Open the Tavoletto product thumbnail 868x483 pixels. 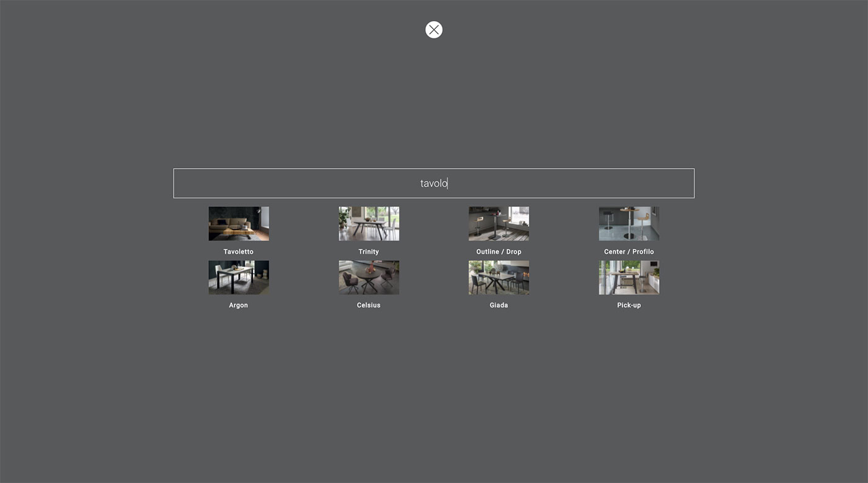pyautogui.click(x=239, y=224)
